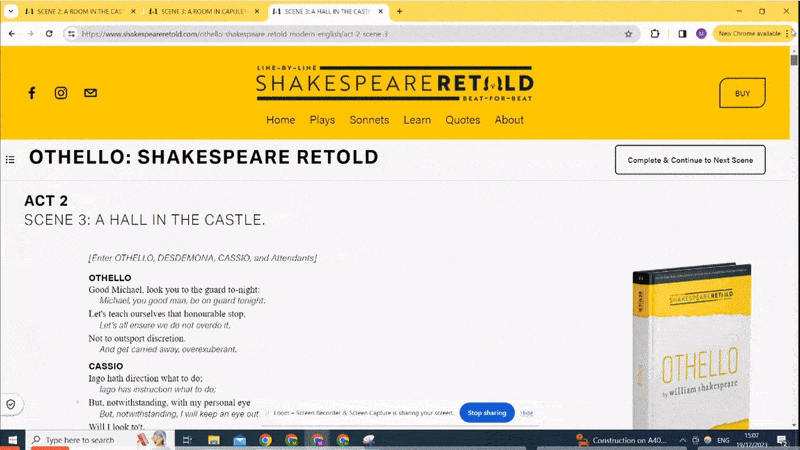Open the Quotes navigation item
The image size is (800, 450).
click(x=463, y=120)
